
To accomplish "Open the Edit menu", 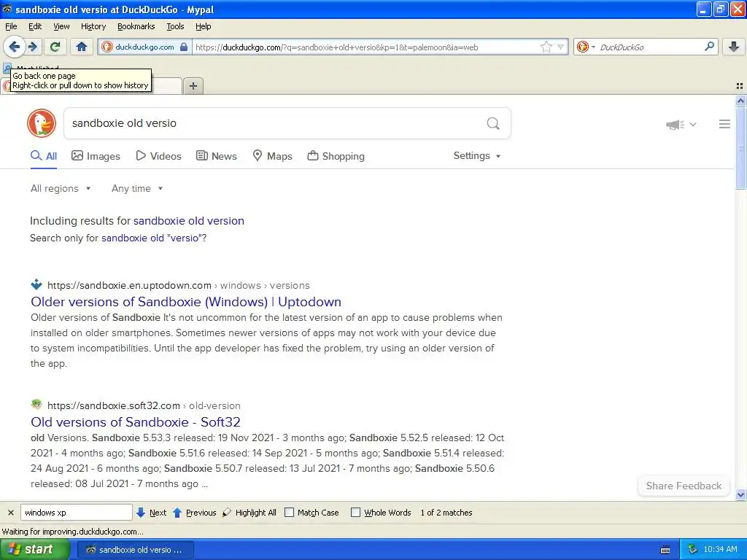I will pos(35,26).
